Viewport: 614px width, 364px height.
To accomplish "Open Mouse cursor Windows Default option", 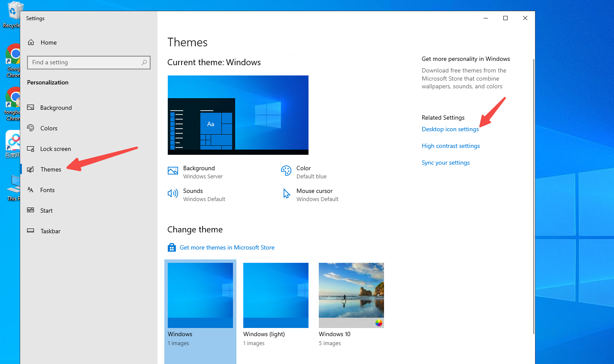I will pos(310,195).
